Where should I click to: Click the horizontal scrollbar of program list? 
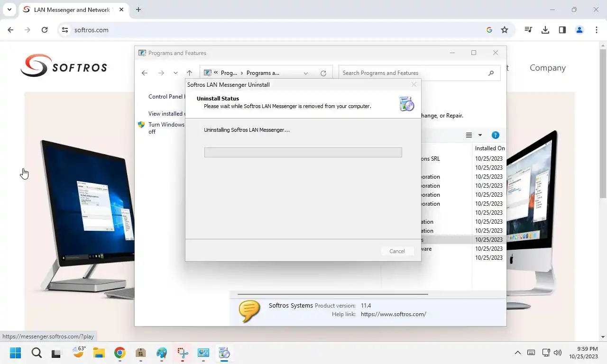pyautogui.click(x=333, y=294)
